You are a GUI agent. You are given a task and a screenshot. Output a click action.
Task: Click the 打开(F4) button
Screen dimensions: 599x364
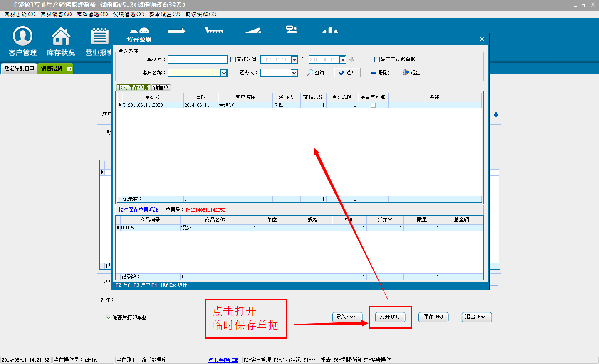click(x=390, y=317)
